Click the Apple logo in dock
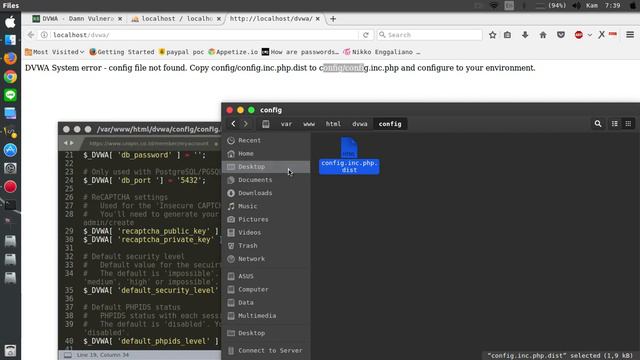 click(10, 22)
